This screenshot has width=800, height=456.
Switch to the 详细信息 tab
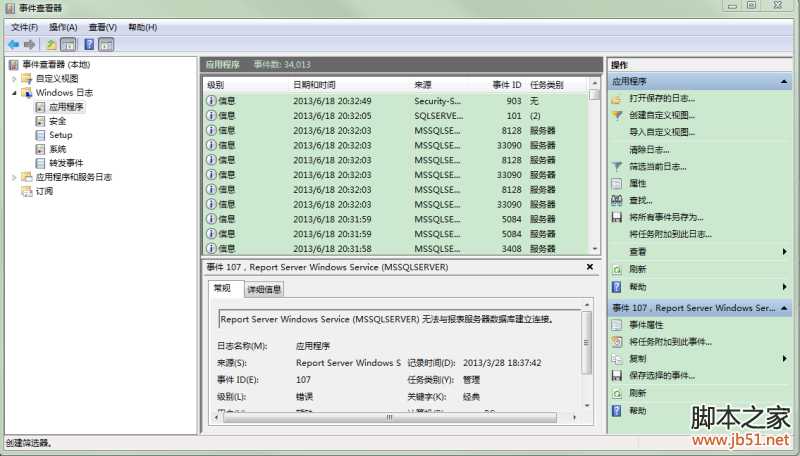(x=264, y=290)
